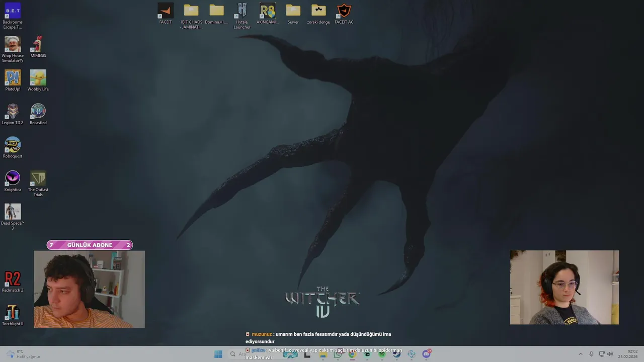Open Steam from the taskbar
The width and height of the screenshot is (644, 362).
396,354
